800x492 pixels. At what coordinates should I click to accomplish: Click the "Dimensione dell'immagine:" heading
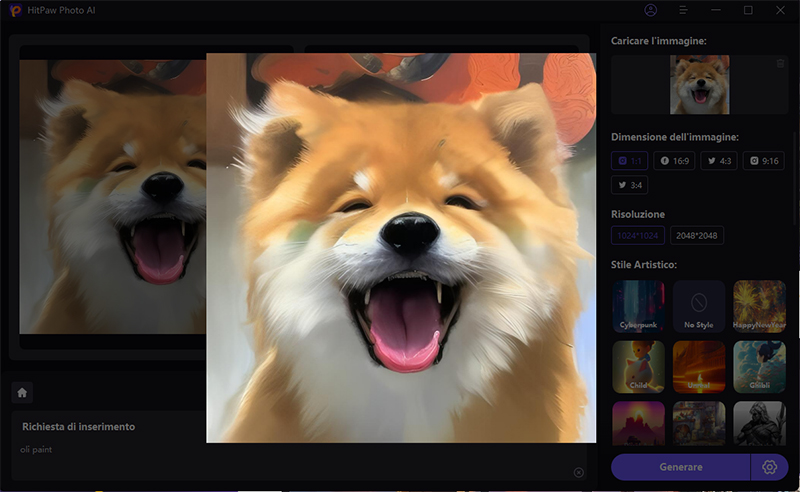[675, 137]
